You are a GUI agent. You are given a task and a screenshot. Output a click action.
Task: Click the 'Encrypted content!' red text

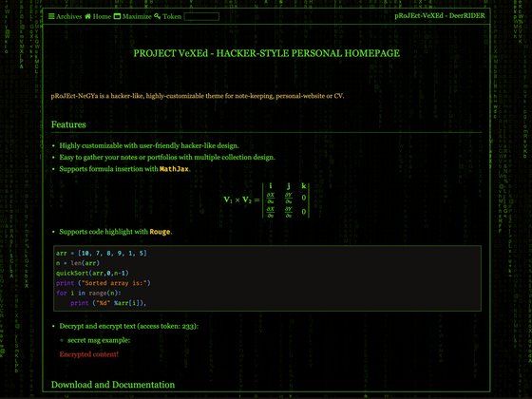tap(89, 354)
